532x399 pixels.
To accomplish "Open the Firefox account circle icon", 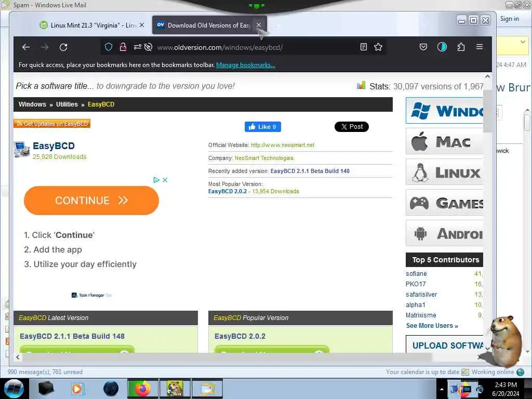I will (x=442, y=47).
